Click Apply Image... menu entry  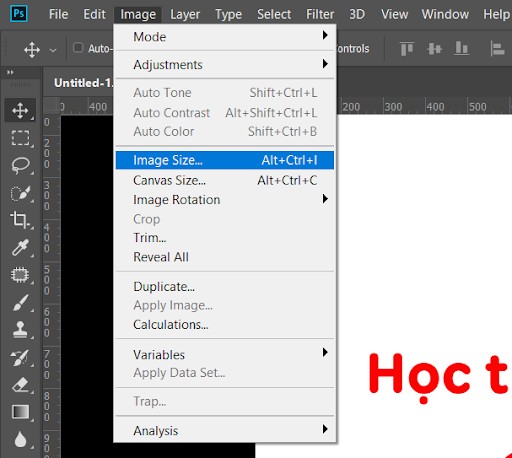coord(225,305)
